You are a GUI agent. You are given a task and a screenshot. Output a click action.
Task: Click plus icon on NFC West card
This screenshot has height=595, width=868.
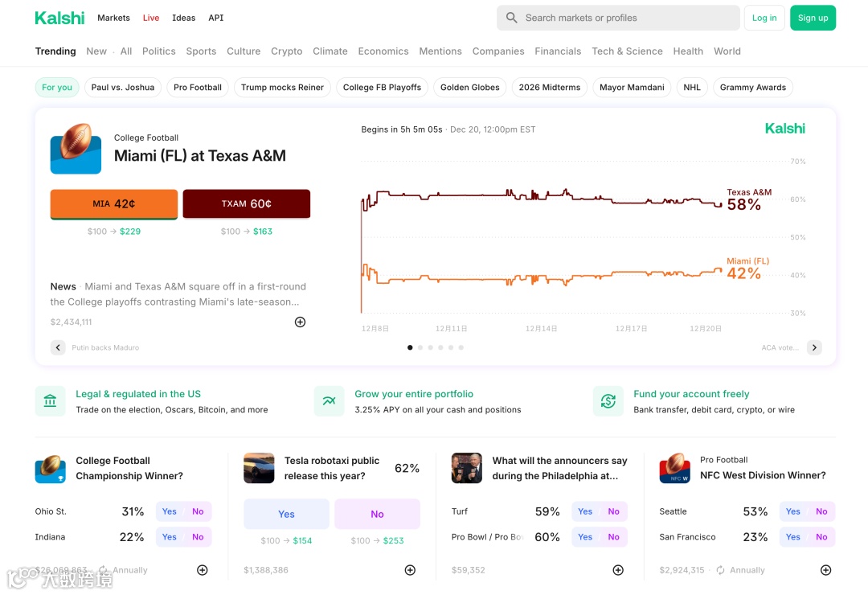[x=825, y=570]
